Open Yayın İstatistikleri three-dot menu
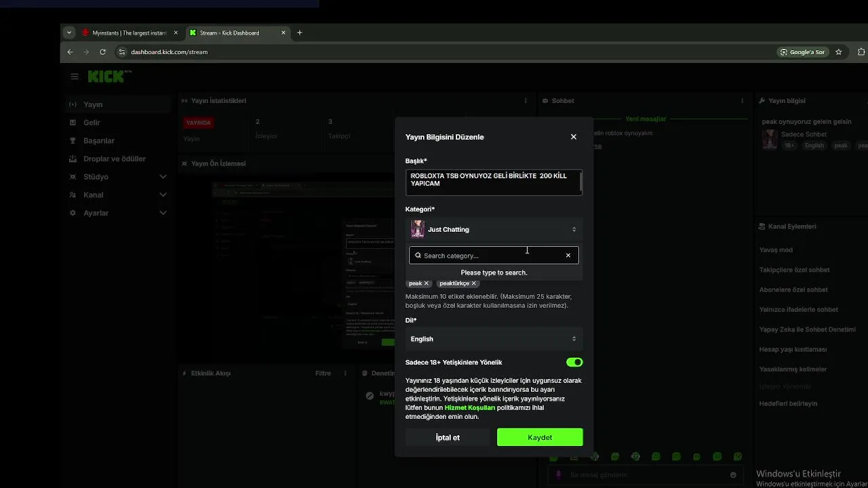 [526, 101]
